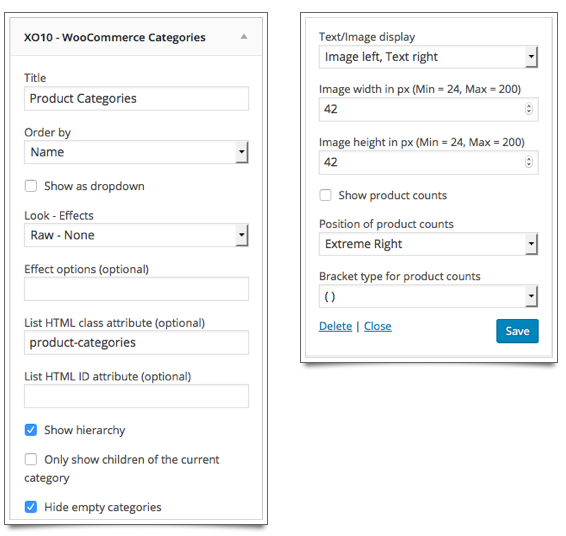Uncheck the Show hierarchy checkbox

coord(31,430)
